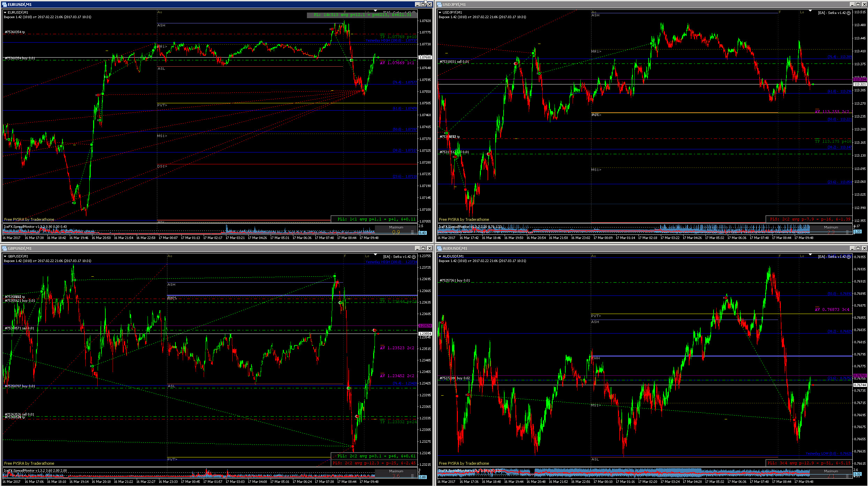This screenshot has width=868, height=486.
Task: Select the 'TP 1.23644 p+24' label
Action: tap(398, 301)
